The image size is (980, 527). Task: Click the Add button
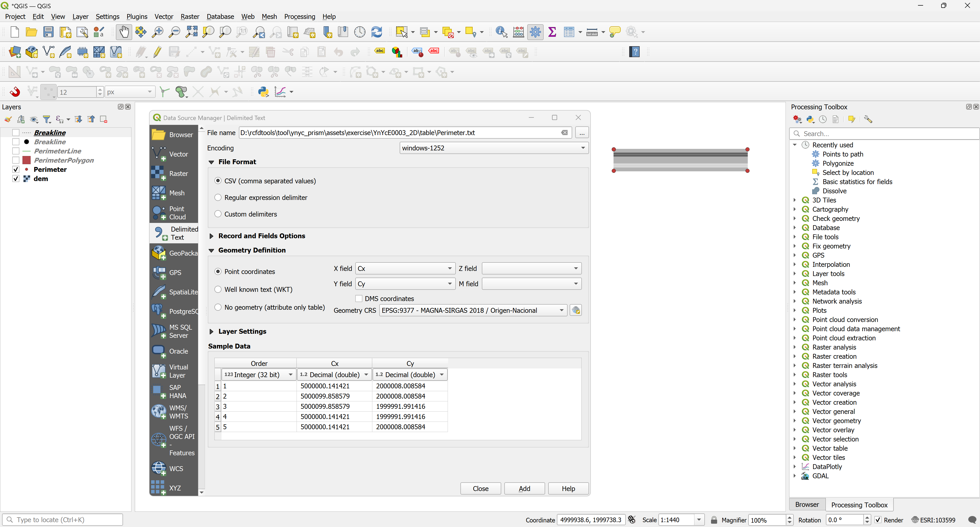[x=524, y=488]
